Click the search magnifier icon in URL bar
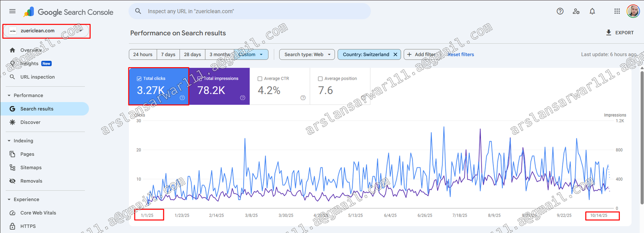Image resolution: width=644 pixels, height=233 pixels. [x=138, y=11]
